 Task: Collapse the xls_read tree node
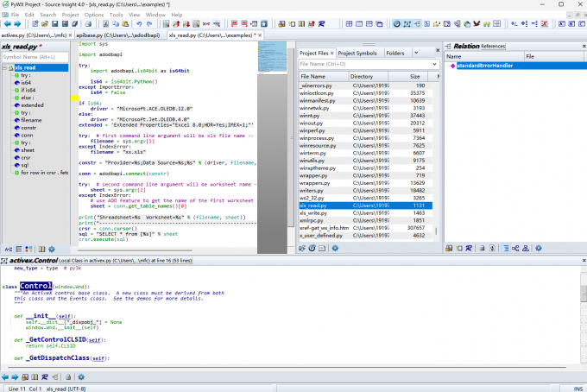[x=5, y=67]
